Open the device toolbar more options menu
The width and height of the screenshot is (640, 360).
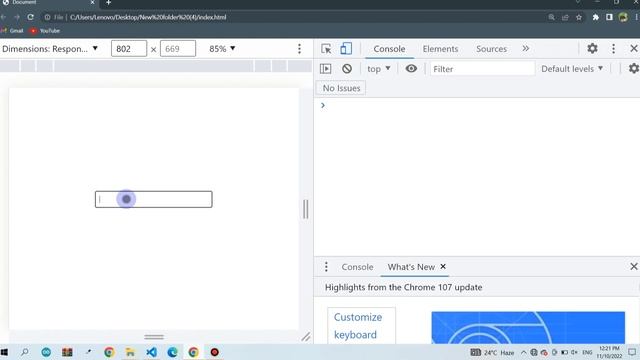[299, 49]
